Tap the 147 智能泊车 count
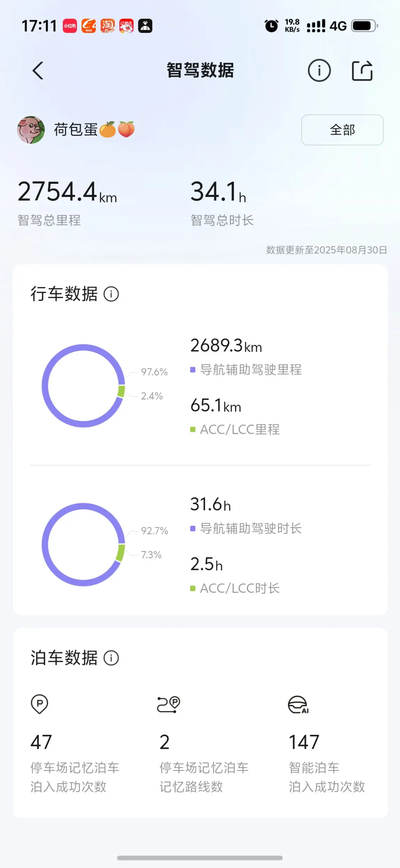 [x=304, y=742]
